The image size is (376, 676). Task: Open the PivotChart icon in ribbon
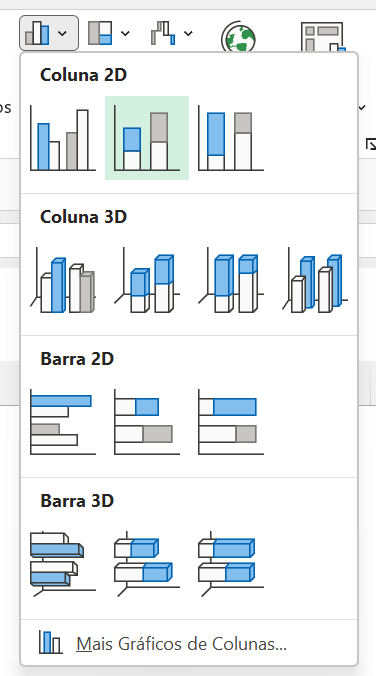(323, 38)
